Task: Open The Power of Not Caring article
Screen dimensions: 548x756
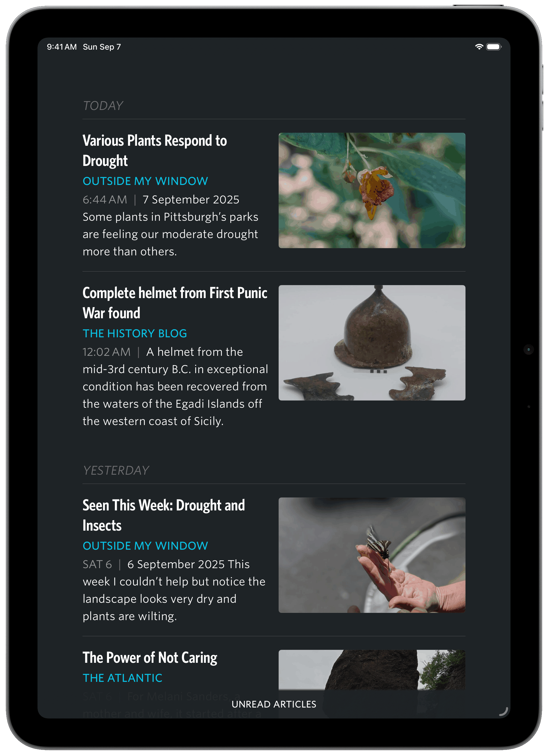Action: pyautogui.click(x=150, y=657)
